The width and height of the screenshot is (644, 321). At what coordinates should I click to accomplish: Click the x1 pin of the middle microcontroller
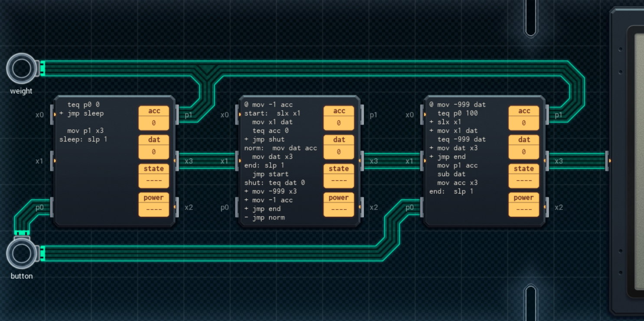pos(237,161)
